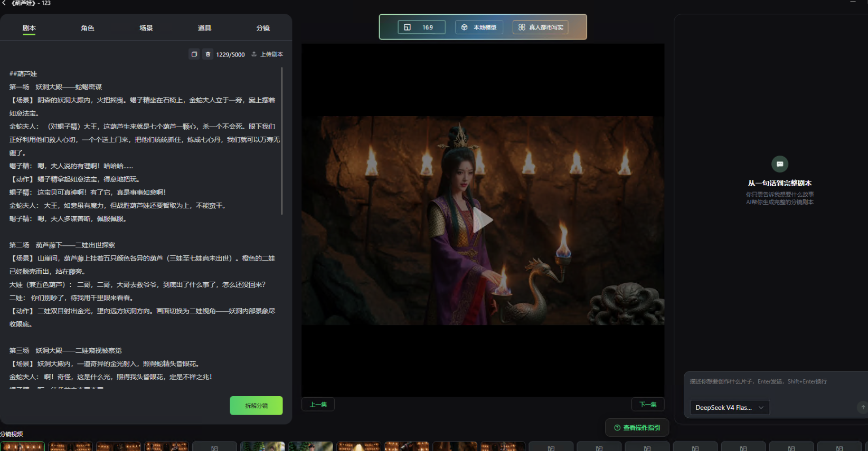Click the script line 第一场 妖洞大殿——蛇蝎密谋

(55, 87)
